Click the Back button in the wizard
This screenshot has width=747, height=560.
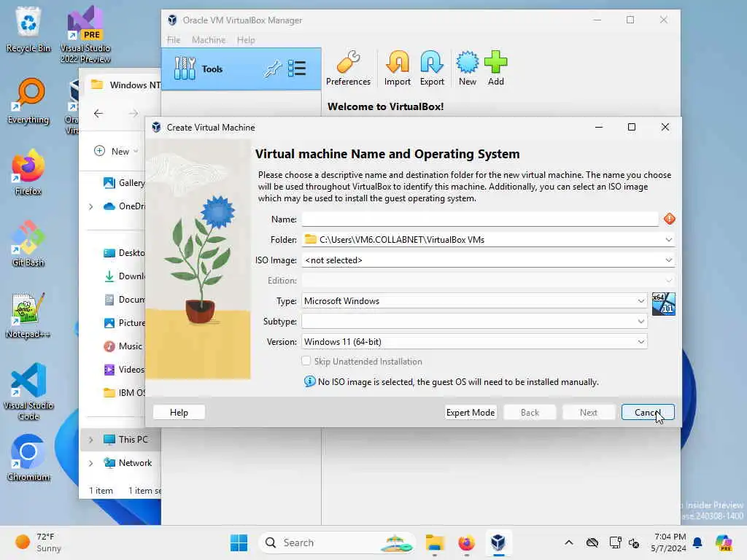(x=530, y=413)
